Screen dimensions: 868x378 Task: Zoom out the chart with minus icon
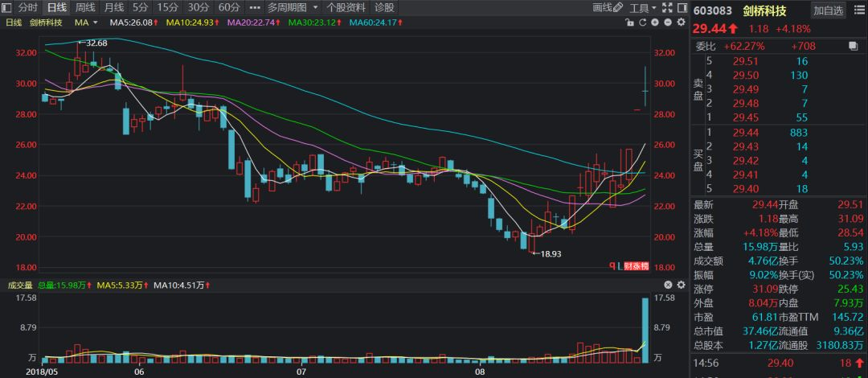coord(667,23)
